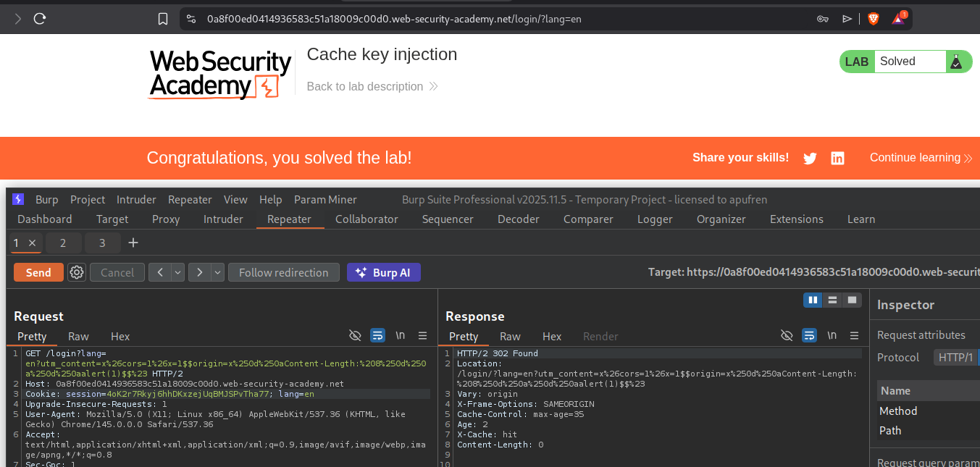Click the Brave shields lion icon
This screenshot has height=467, width=980.
(x=874, y=19)
